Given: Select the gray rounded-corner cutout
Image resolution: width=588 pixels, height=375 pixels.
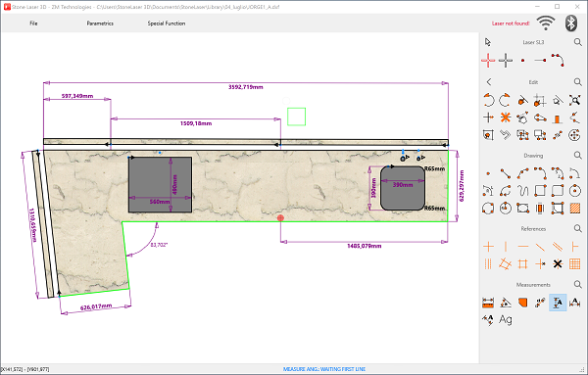Looking at the screenshot, I should coord(403,188).
